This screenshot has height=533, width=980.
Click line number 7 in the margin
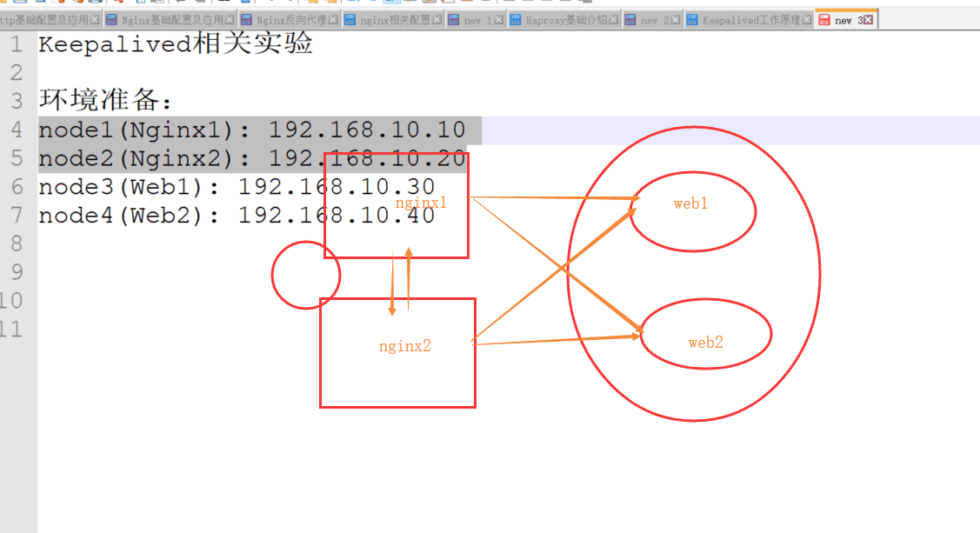point(17,215)
